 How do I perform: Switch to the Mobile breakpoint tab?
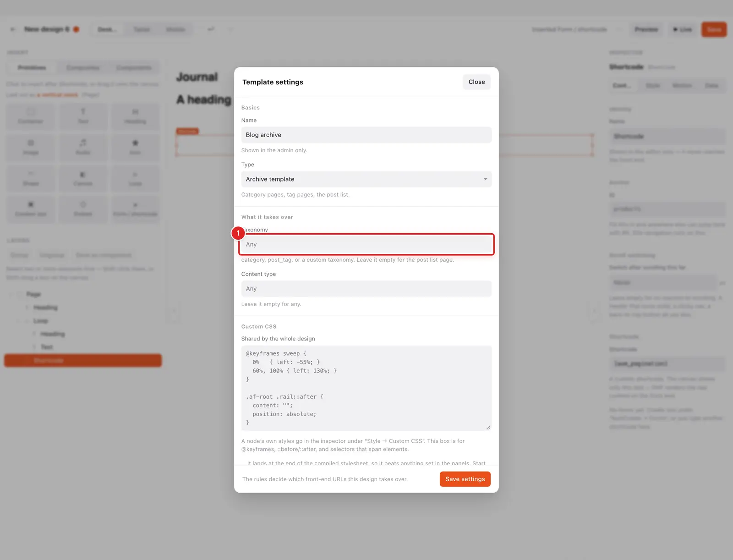click(175, 29)
